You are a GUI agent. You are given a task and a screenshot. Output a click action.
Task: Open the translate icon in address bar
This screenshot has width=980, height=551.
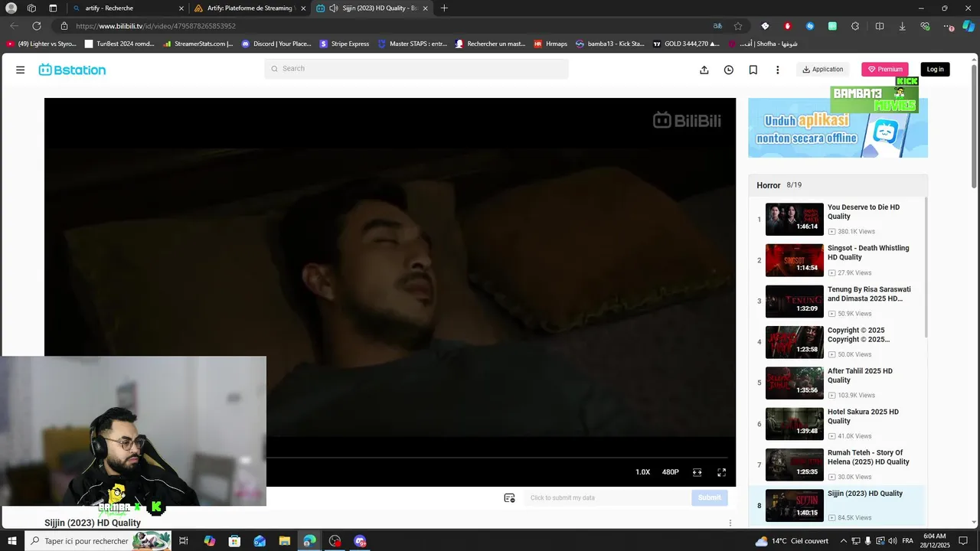point(717,26)
